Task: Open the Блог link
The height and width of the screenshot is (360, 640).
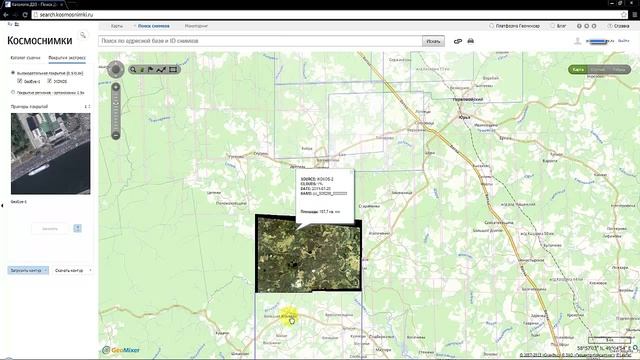Action: 562,26
